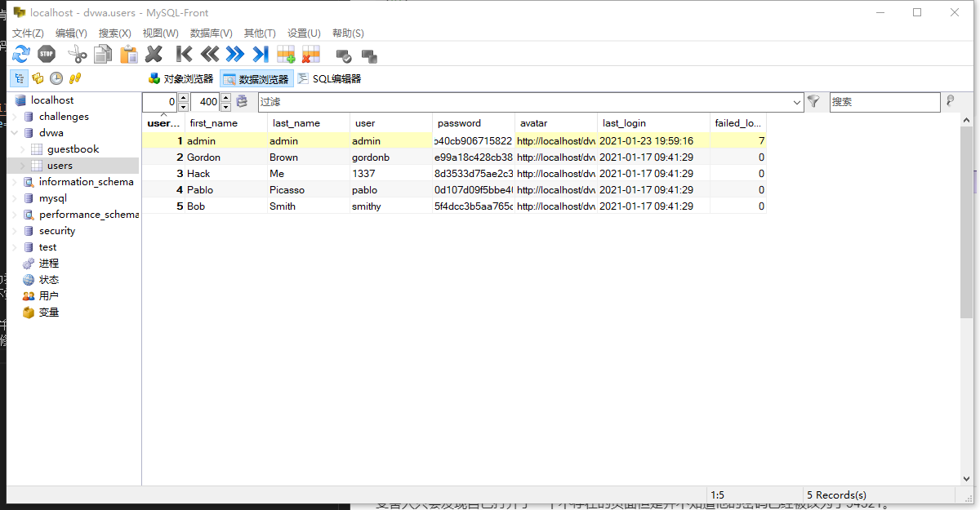Jump to last record icon
The image size is (980, 510).
pyautogui.click(x=261, y=55)
